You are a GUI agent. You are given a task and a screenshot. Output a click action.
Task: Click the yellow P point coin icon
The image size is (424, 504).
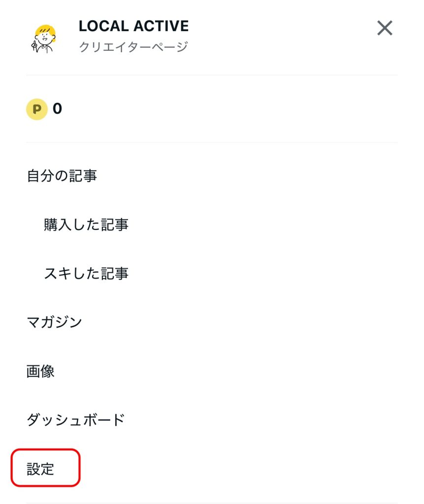(x=36, y=109)
